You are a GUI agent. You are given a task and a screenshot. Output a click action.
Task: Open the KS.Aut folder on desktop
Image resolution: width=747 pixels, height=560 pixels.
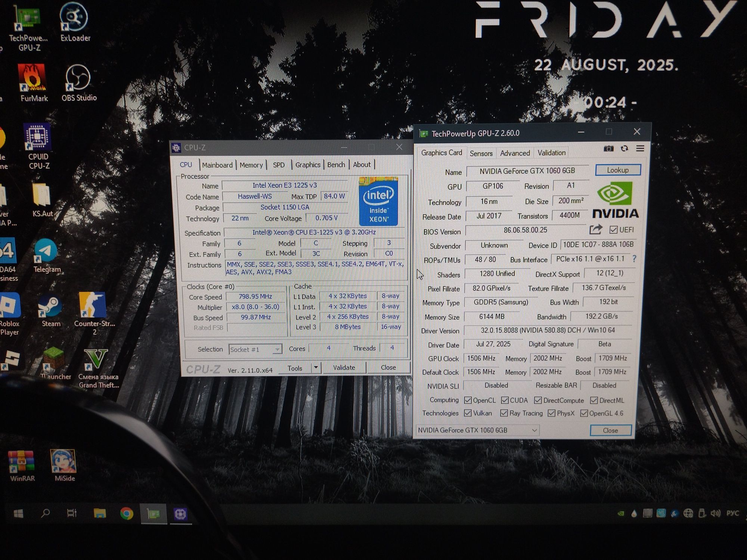pyautogui.click(x=42, y=200)
